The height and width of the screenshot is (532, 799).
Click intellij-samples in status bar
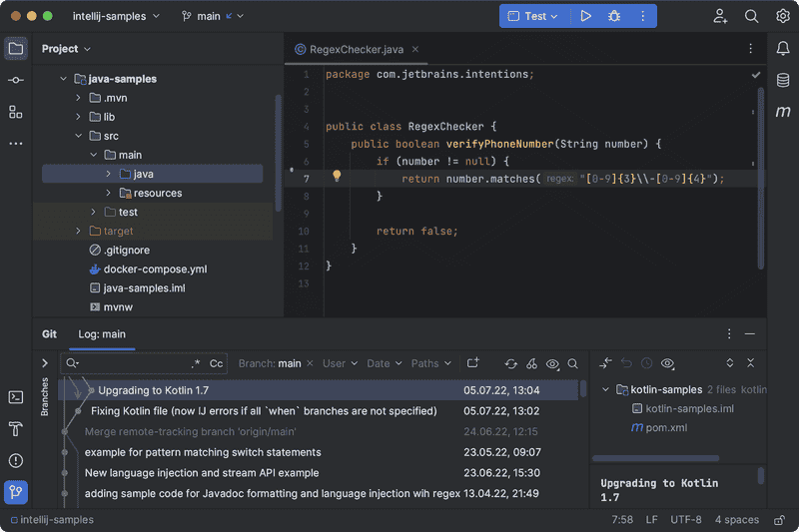point(52,520)
